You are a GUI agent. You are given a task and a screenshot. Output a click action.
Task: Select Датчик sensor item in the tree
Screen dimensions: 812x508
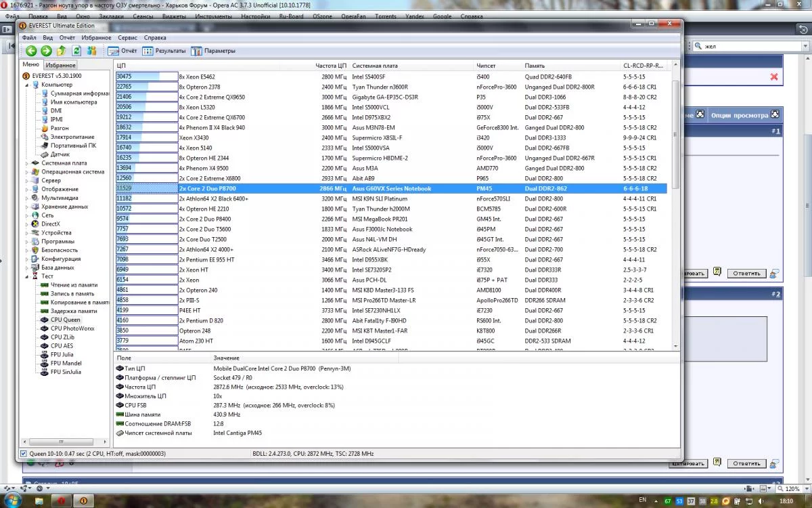[55, 154]
